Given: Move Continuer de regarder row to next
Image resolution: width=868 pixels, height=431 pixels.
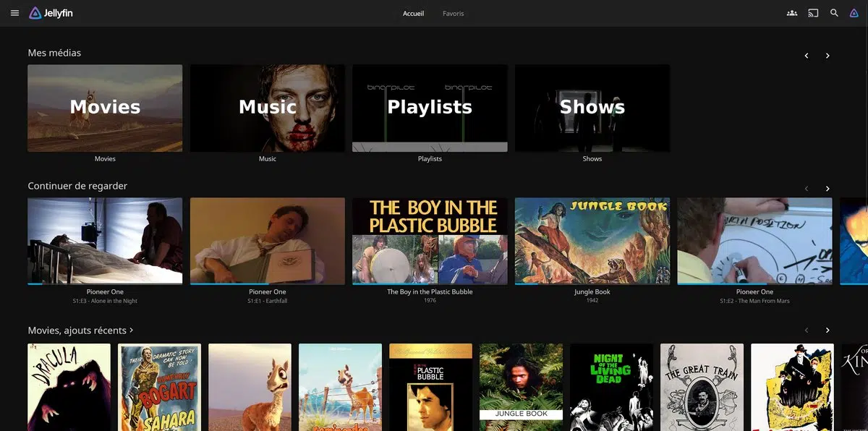Looking at the screenshot, I should (827, 189).
